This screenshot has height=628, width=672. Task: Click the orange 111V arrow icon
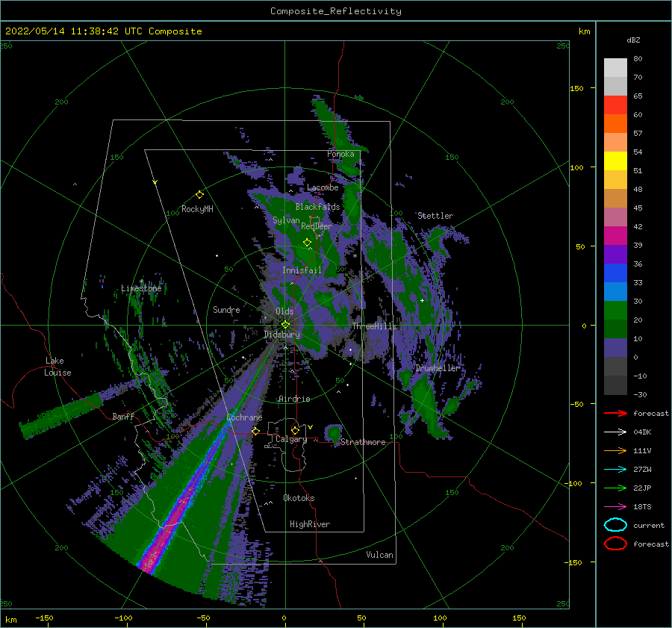pyautogui.click(x=615, y=450)
